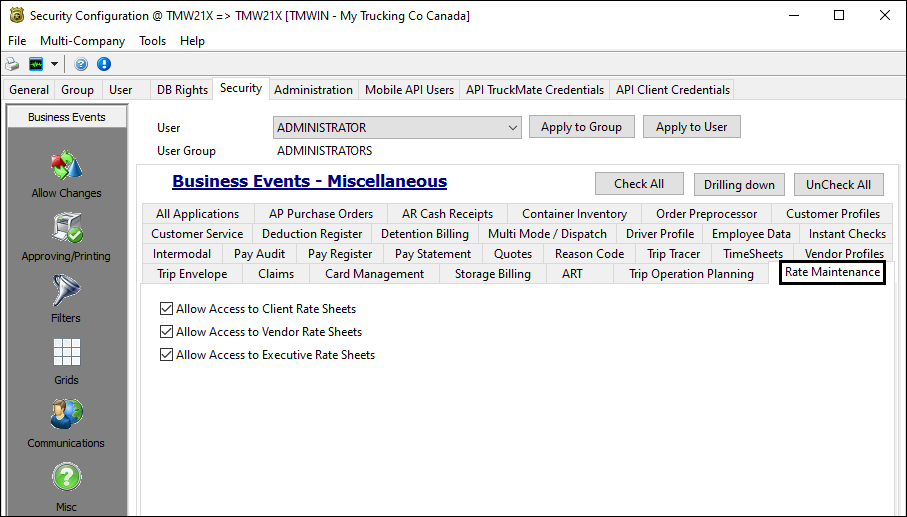Select the Multi Mode / Dispatch tab
The image size is (907, 517).
(x=547, y=234)
